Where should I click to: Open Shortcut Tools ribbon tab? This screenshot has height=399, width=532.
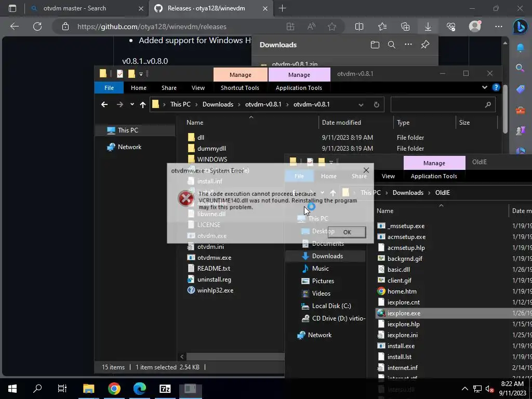click(240, 88)
